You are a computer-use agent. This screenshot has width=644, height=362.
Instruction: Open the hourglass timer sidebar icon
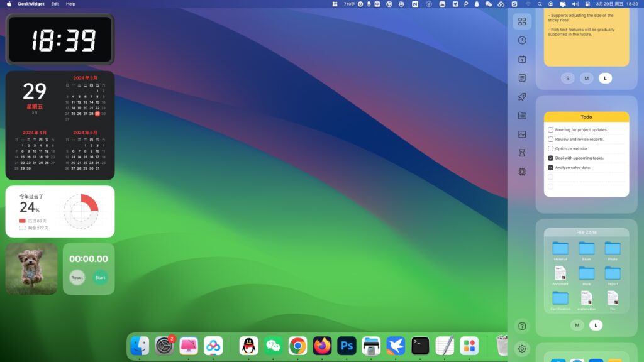pyautogui.click(x=521, y=152)
